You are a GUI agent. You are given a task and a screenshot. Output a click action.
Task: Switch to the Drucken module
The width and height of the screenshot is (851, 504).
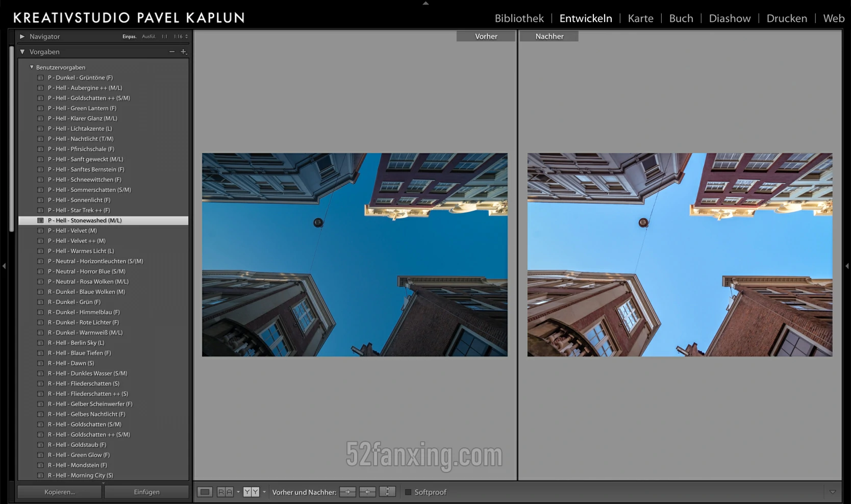click(787, 18)
